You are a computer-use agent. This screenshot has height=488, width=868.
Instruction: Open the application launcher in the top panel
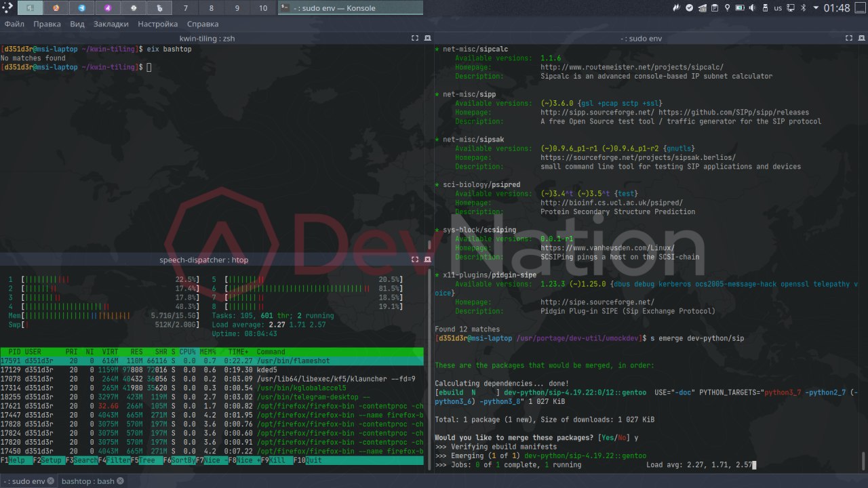click(x=7, y=7)
